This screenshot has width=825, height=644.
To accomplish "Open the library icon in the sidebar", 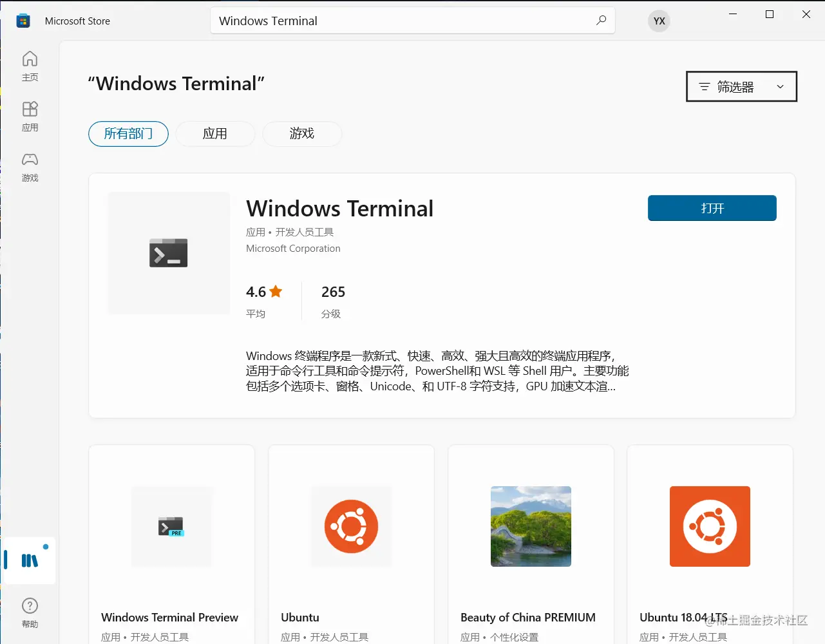I will (28, 559).
